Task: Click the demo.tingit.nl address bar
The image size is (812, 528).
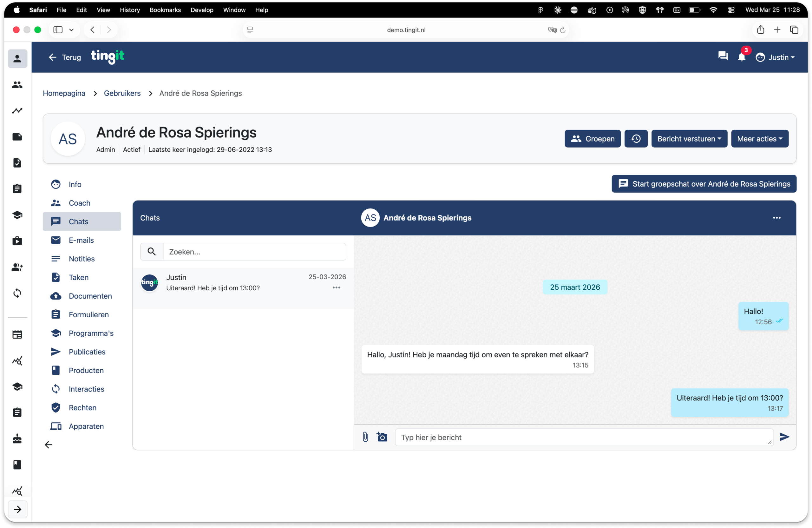Action: 406,30
